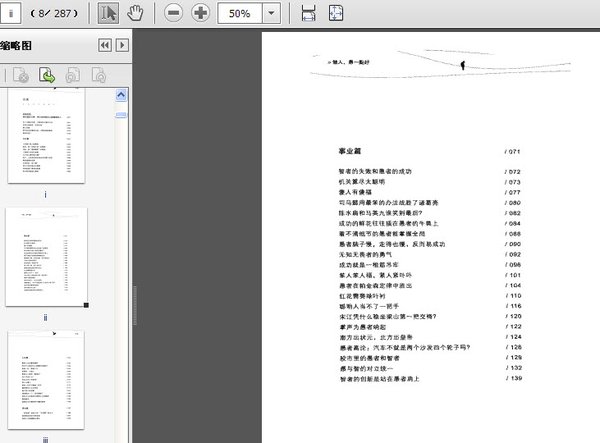This screenshot has width=600, height=443.
Task: Select page thumbnail labeled ii
Action: pyautogui.click(x=46, y=257)
